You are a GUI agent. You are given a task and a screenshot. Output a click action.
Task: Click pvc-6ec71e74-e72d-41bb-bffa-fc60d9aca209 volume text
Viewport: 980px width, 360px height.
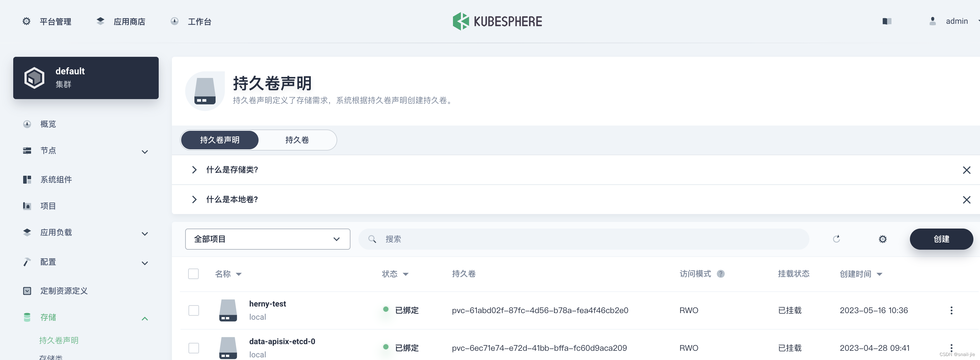coord(539,348)
